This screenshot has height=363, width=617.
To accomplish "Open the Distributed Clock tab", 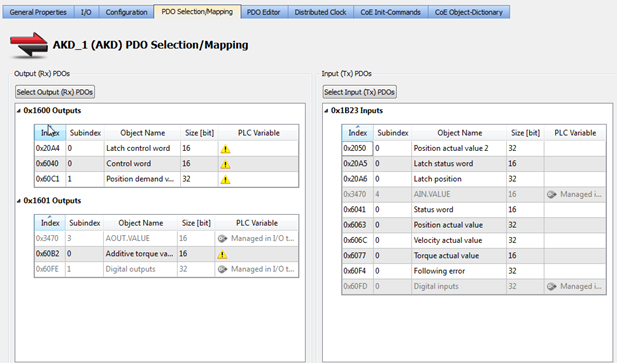I will point(320,12).
